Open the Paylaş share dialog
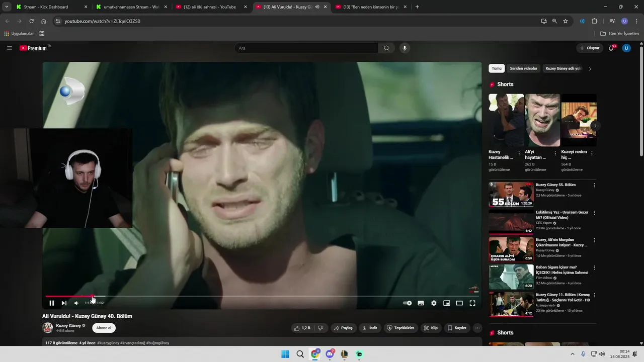 click(x=343, y=328)
